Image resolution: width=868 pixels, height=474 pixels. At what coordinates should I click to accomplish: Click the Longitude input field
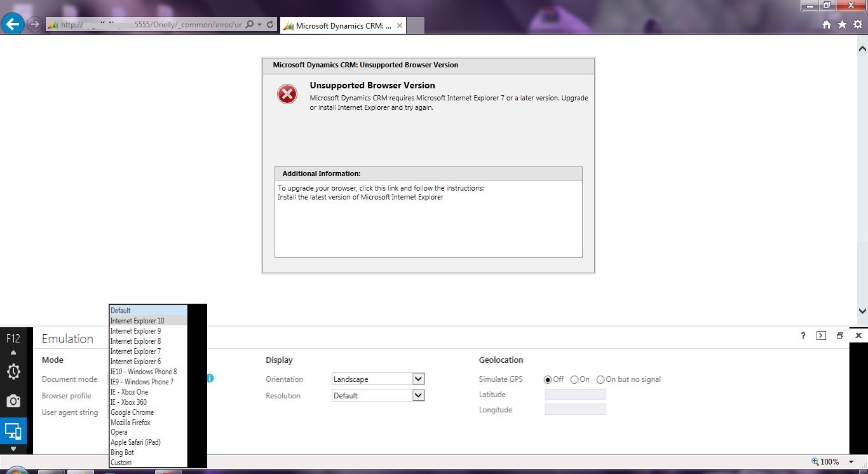tap(575, 410)
